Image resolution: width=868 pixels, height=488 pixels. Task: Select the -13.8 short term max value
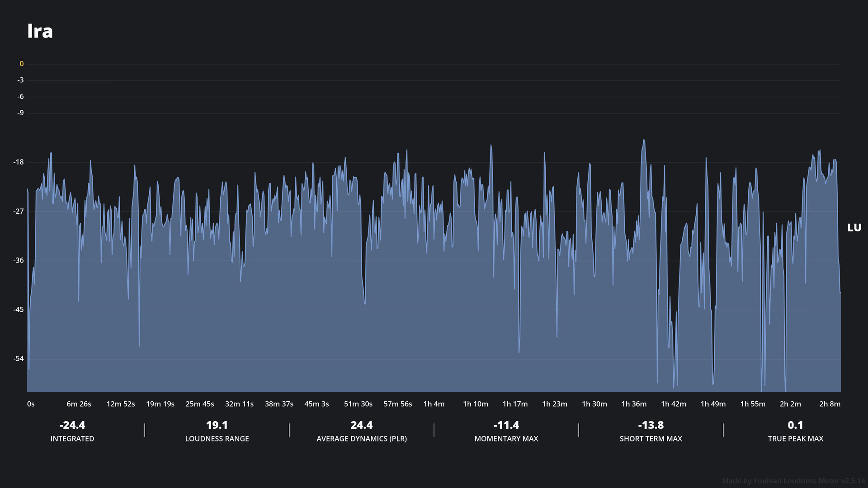pyautogui.click(x=651, y=425)
